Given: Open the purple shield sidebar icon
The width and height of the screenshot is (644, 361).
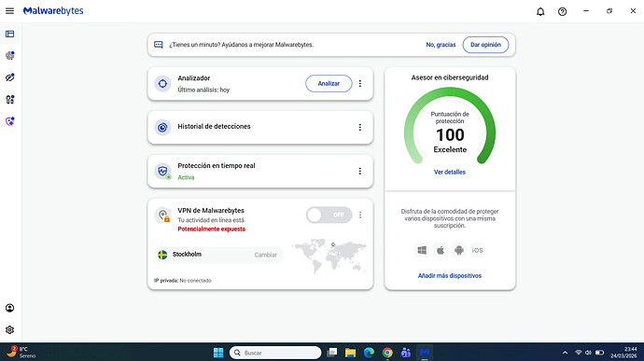Looking at the screenshot, I should 10,121.
